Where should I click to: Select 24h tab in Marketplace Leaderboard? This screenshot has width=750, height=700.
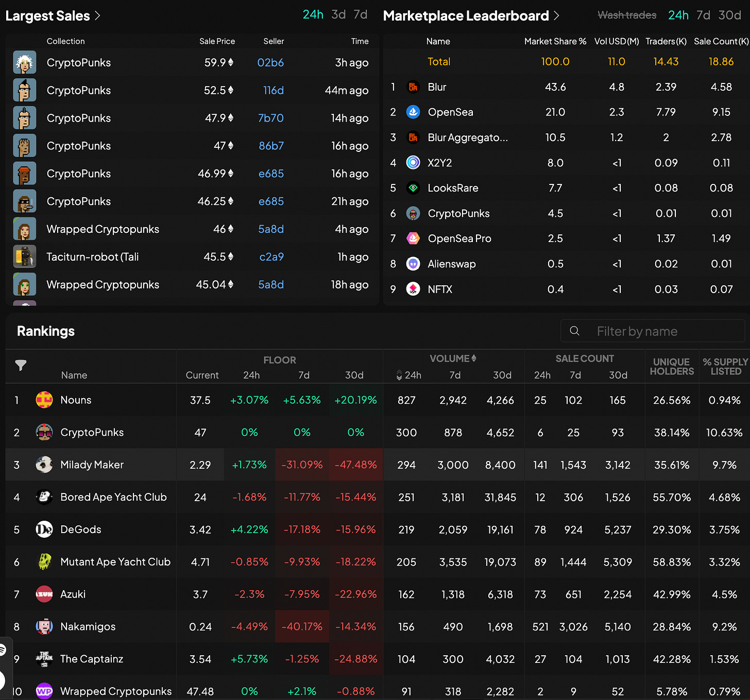click(678, 15)
